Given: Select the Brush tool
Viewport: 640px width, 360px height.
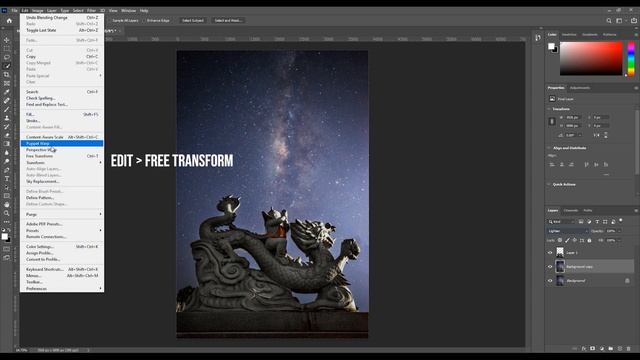Looking at the screenshot, I should [7, 109].
